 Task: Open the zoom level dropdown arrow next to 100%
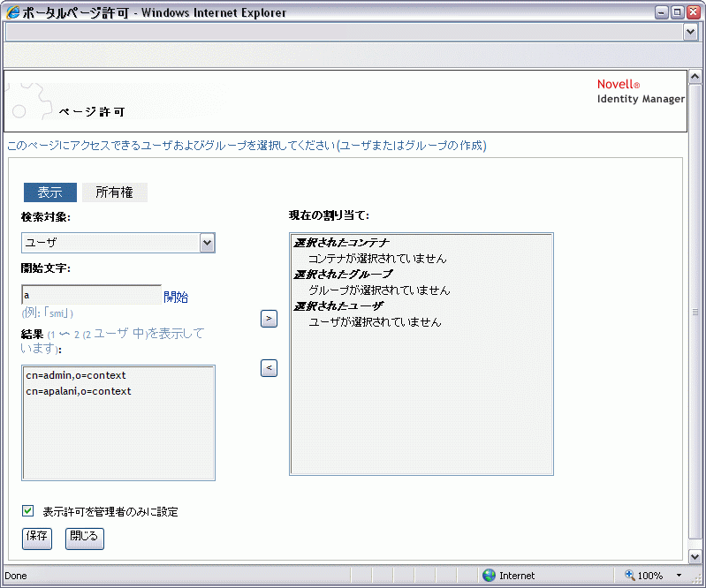(679, 576)
